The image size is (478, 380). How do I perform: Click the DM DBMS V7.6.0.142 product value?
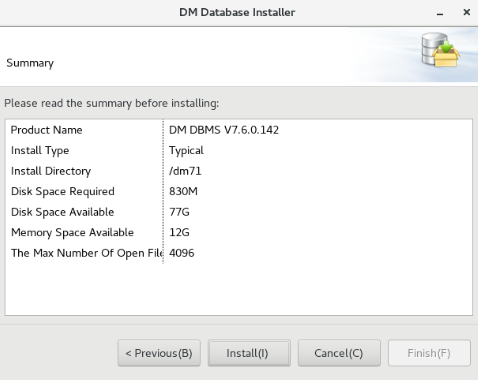pyautogui.click(x=224, y=130)
